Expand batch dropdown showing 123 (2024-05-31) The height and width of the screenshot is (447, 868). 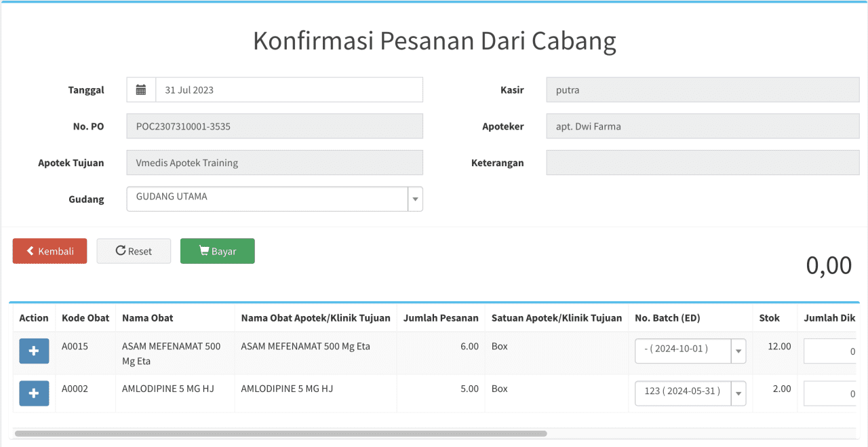[x=738, y=393]
